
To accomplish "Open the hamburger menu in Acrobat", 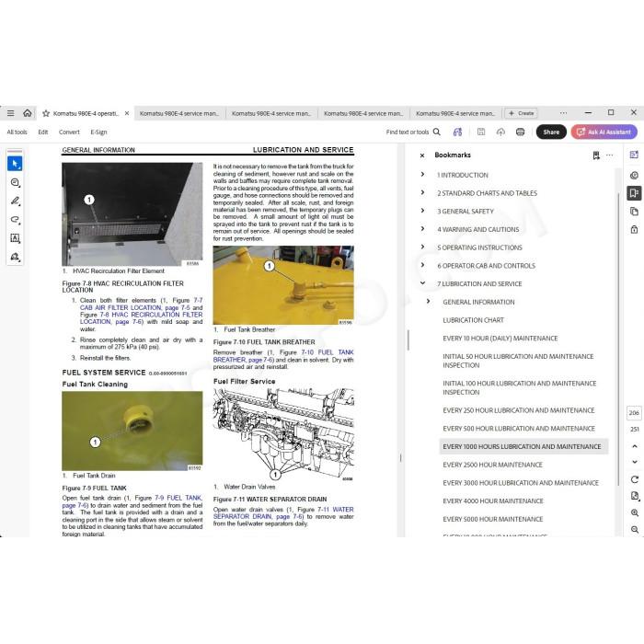I will tap(11, 113).
